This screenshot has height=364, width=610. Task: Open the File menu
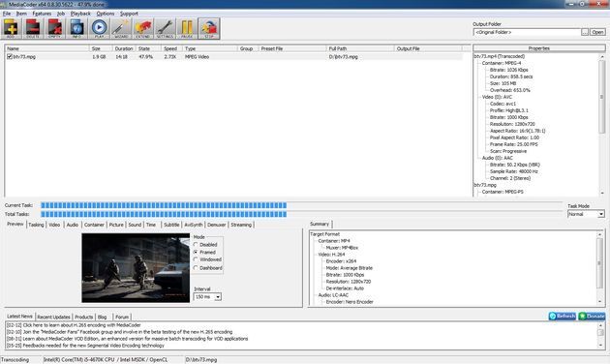click(x=7, y=14)
